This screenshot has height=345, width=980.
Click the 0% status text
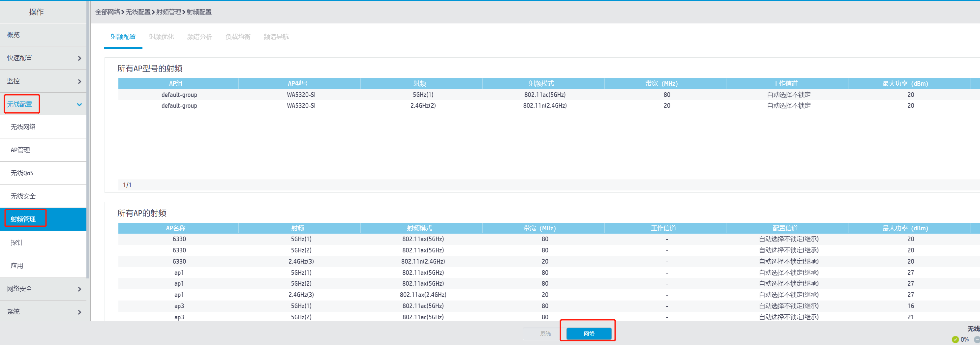[x=965, y=340]
